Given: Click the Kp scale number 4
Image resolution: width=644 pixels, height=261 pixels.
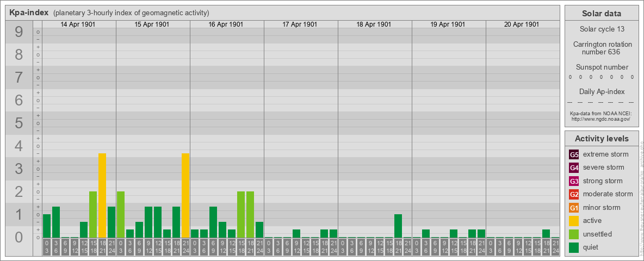Looking at the screenshot, I should click(x=19, y=146).
